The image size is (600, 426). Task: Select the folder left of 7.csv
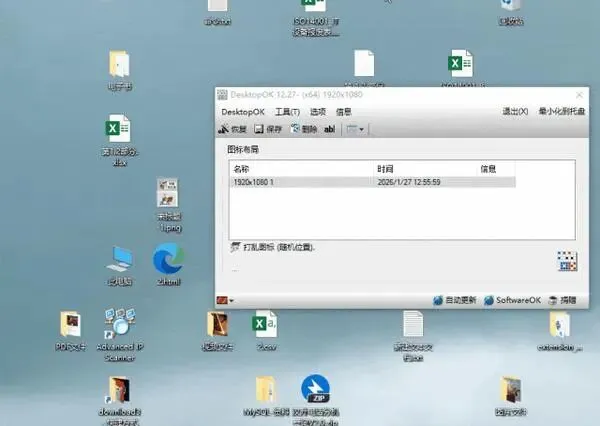(x=217, y=331)
